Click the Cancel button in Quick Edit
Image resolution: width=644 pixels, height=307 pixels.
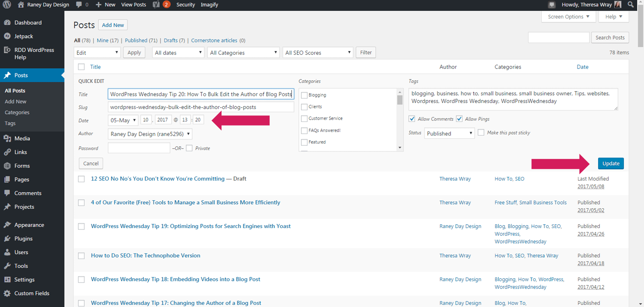click(x=91, y=163)
